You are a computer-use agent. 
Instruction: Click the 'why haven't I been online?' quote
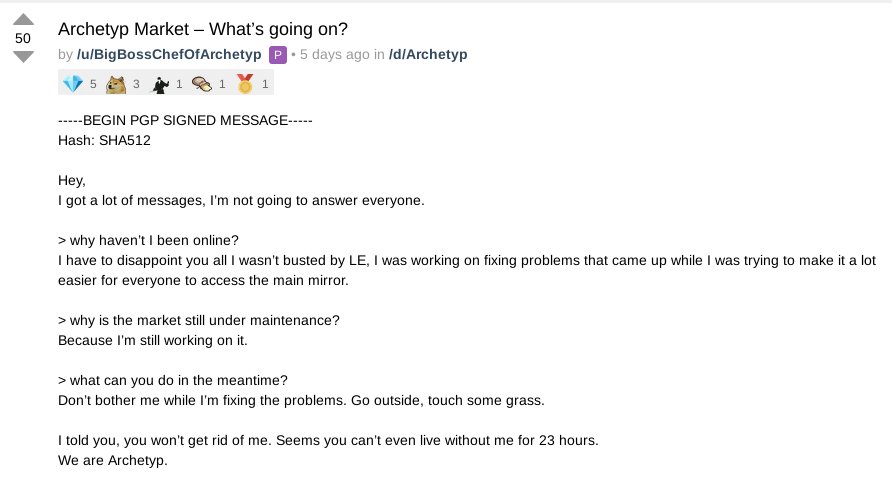click(148, 240)
